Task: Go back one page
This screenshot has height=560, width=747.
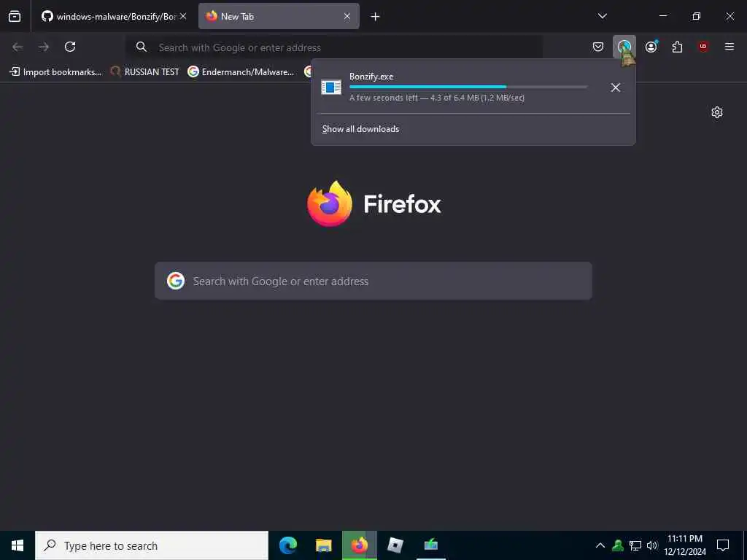Action: (18, 47)
